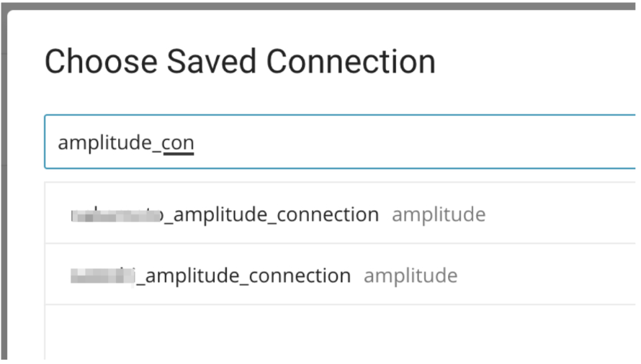The height and width of the screenshot is (364, 641).
Task: Click the typed text "amplitude_con"
Action: coord(125,143)
